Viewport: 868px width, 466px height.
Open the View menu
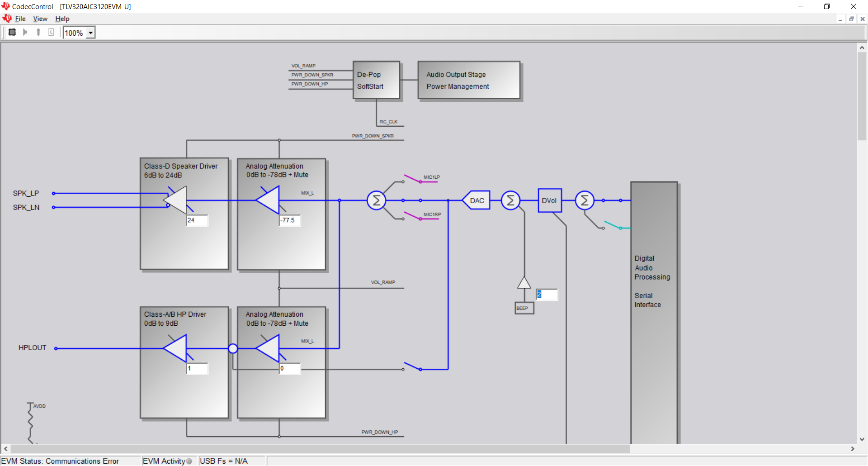click(40, 19)
